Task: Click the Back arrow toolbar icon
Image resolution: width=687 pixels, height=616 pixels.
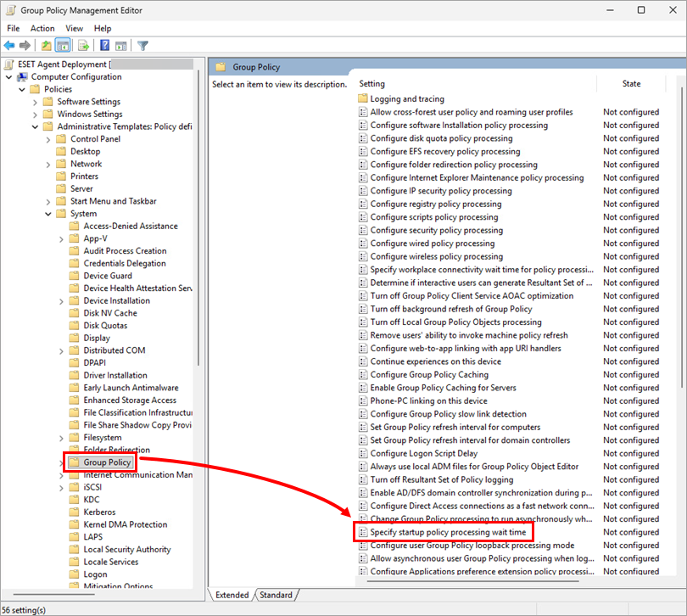Action: click(9, 45)
